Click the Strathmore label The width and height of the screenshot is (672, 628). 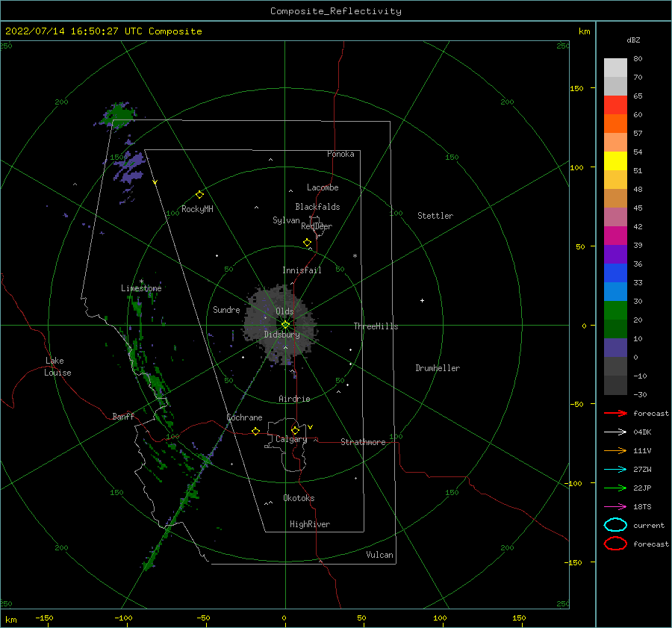coord(363,442)
